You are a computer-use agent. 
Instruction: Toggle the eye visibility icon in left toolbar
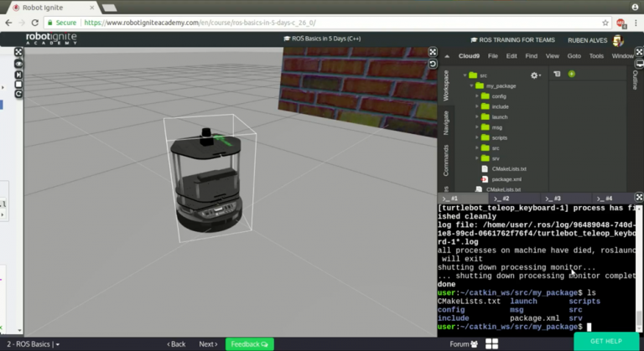coord(18,64)
